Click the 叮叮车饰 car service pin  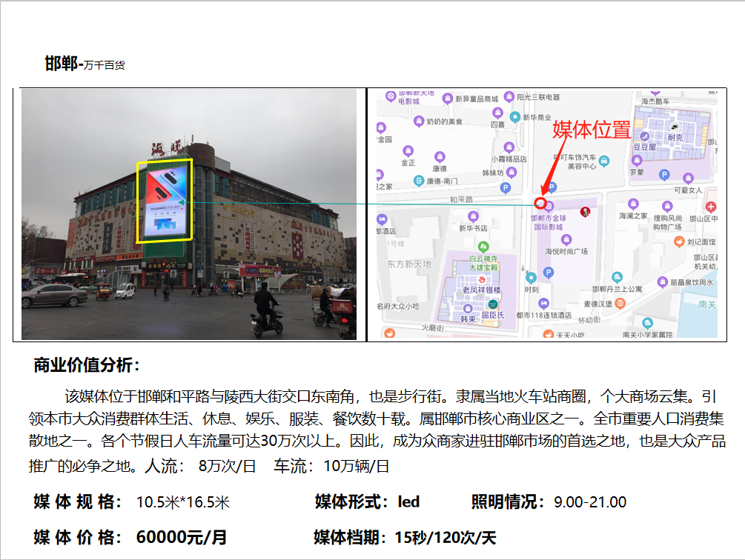point(604,161)
